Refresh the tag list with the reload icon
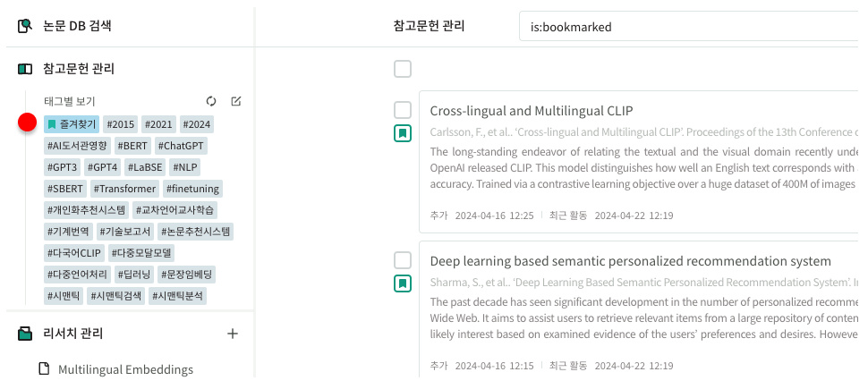Viewport: 868px width, 389px height. coord(211,101)
